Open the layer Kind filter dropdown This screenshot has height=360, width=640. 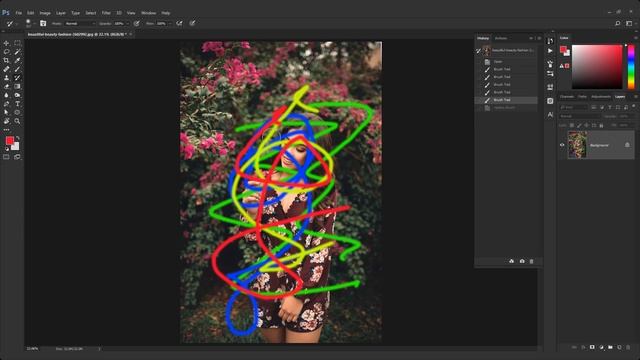pos(574,107)
